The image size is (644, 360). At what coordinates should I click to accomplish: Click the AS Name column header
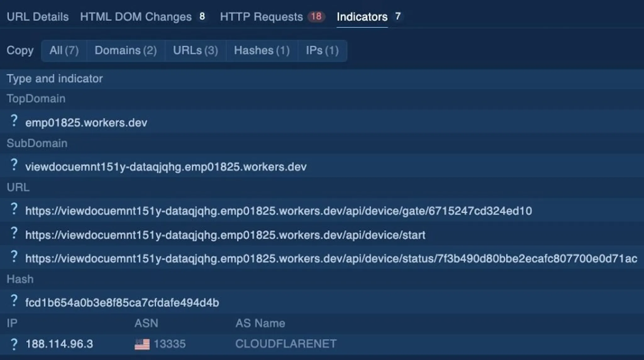tap(260, 323)
